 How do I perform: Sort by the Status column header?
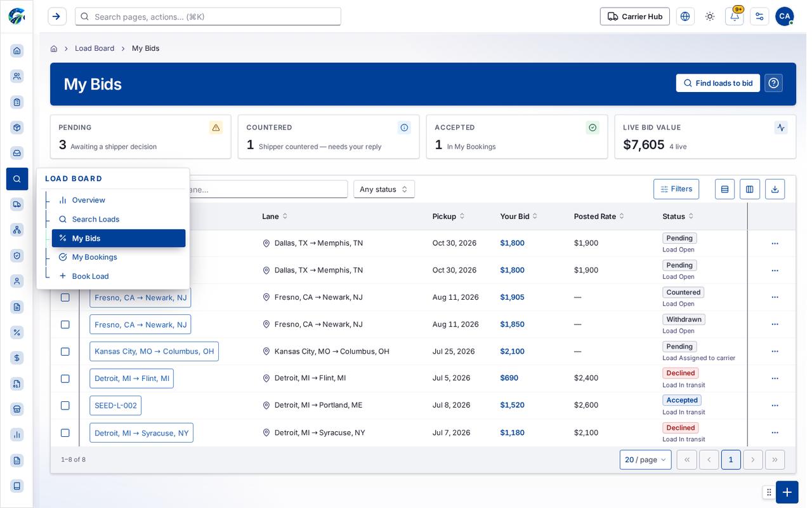(678, 217)
